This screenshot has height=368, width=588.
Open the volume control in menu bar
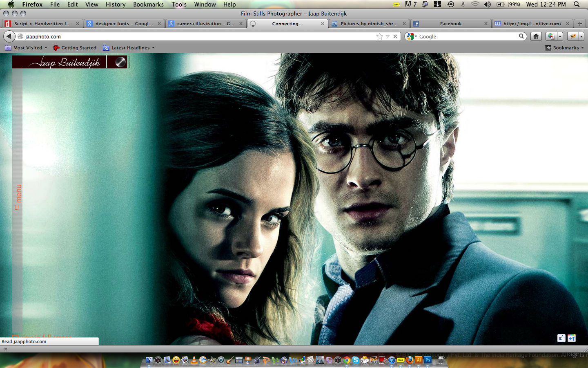click(x=487, y=4)
